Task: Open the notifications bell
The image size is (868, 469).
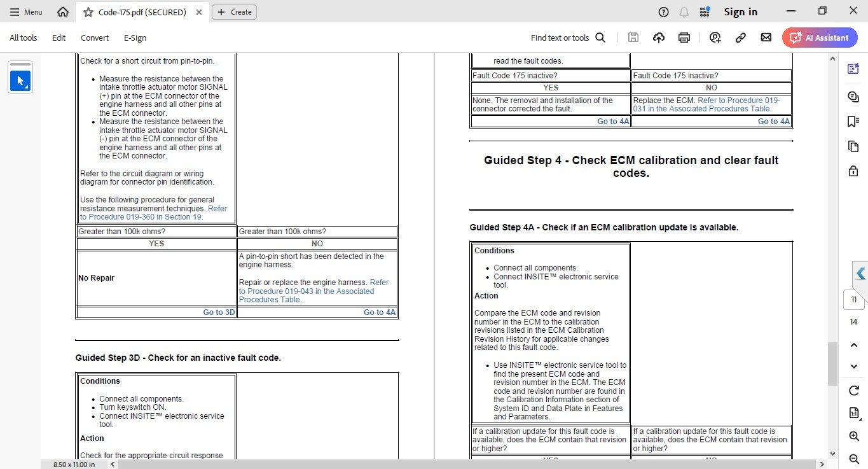Action: tap(684, 11)
